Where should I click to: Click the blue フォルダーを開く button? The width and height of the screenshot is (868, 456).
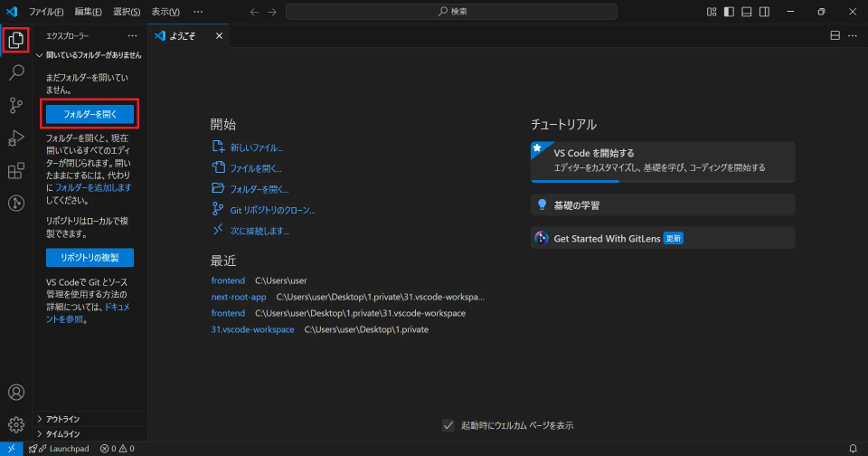pos(90,114)
